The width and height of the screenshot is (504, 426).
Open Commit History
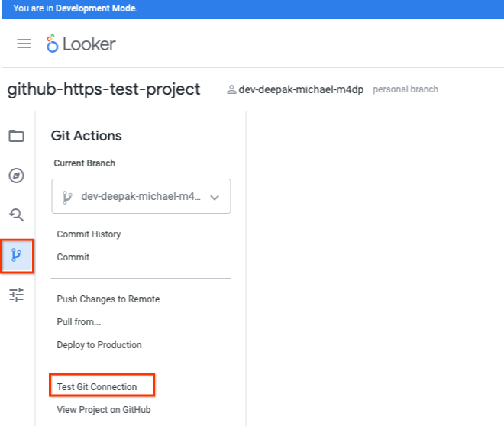coord(89,234)
